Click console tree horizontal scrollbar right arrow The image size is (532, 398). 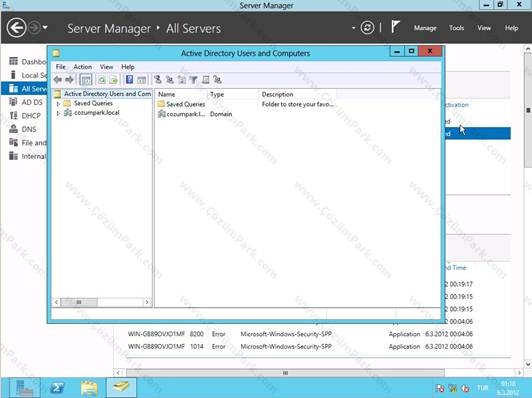click(147, 302)
